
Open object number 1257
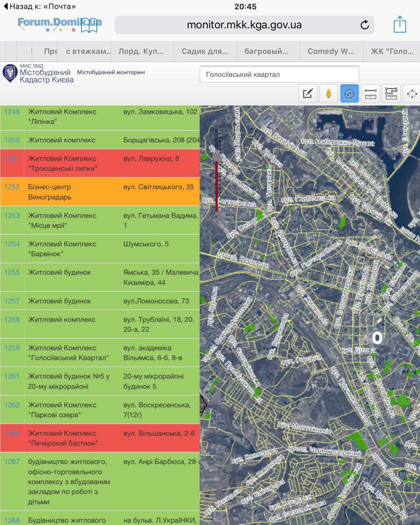(x=12, y=301)
